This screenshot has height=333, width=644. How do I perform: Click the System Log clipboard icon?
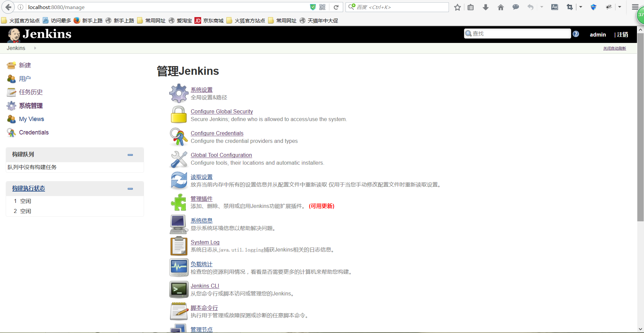pos(179,246)
